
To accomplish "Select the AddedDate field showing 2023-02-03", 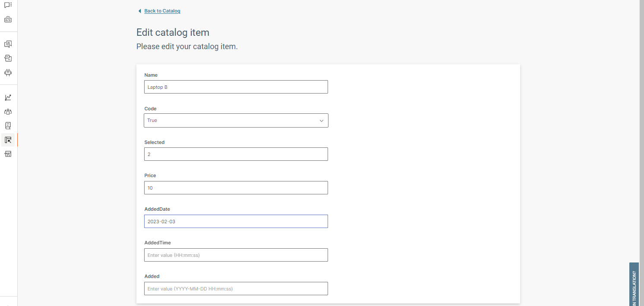I will [236, 221].
